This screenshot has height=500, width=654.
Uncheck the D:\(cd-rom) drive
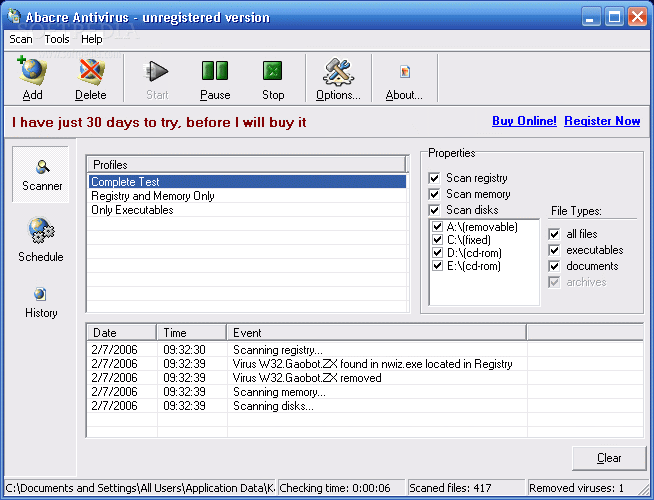coord(437,253)
